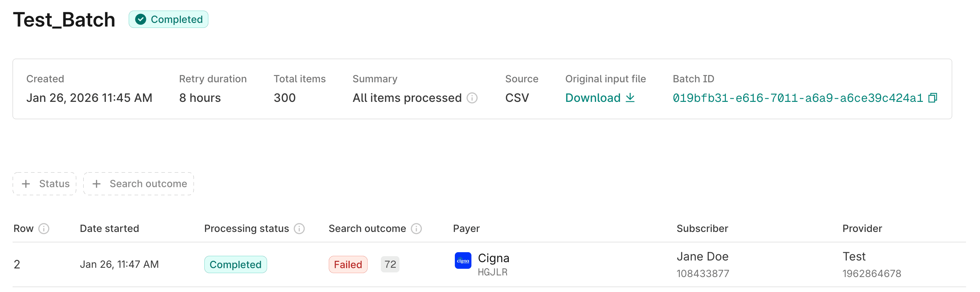Click subscriber Jane Doe

coord(702,256)
